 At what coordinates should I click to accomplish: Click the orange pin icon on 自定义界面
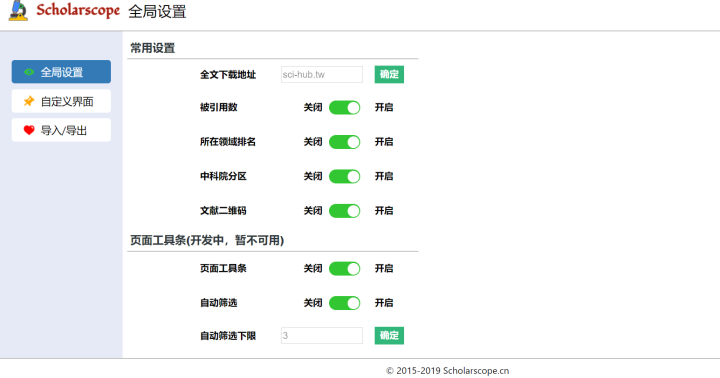[29, 101]
